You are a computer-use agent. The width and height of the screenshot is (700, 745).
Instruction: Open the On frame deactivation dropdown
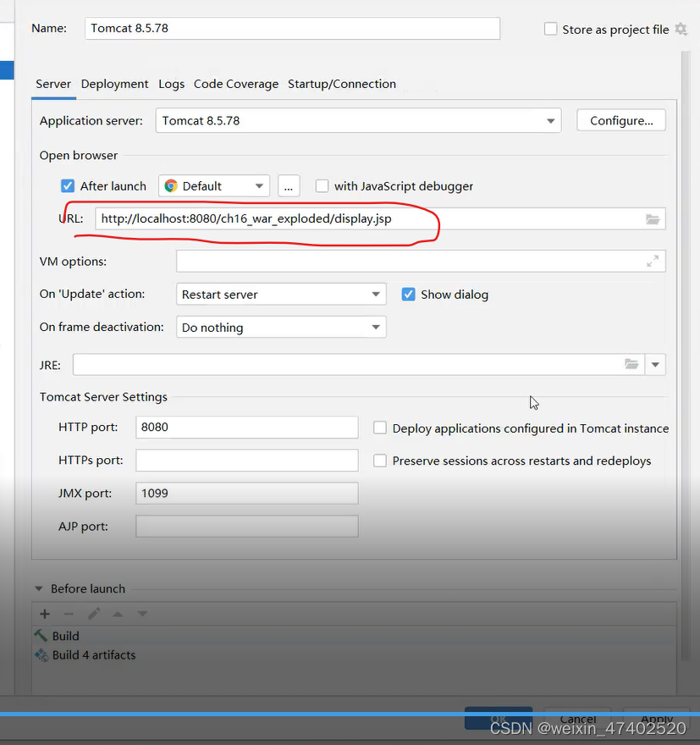(281, 327)
